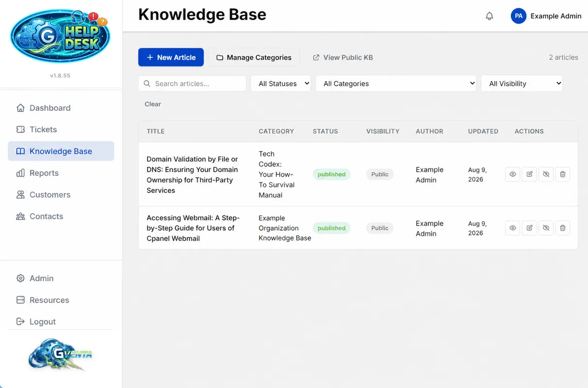The width and height of the screenshot is (588, 388).
Task: Click the Example Admin user name
Action: coord(556,16)
